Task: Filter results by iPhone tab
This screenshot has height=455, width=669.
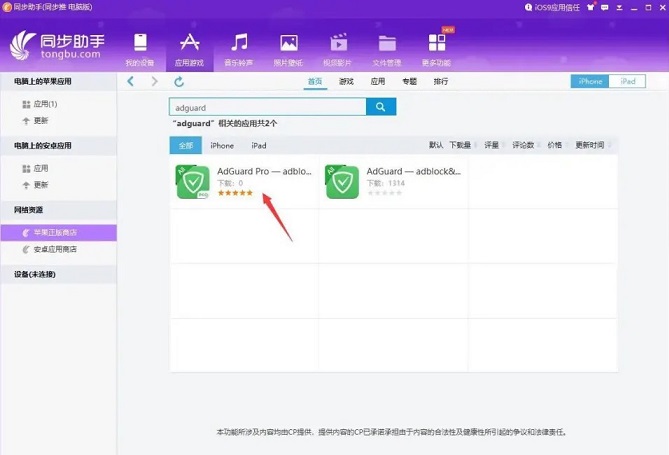Action: pyautogui.click(x=222, y=146)
